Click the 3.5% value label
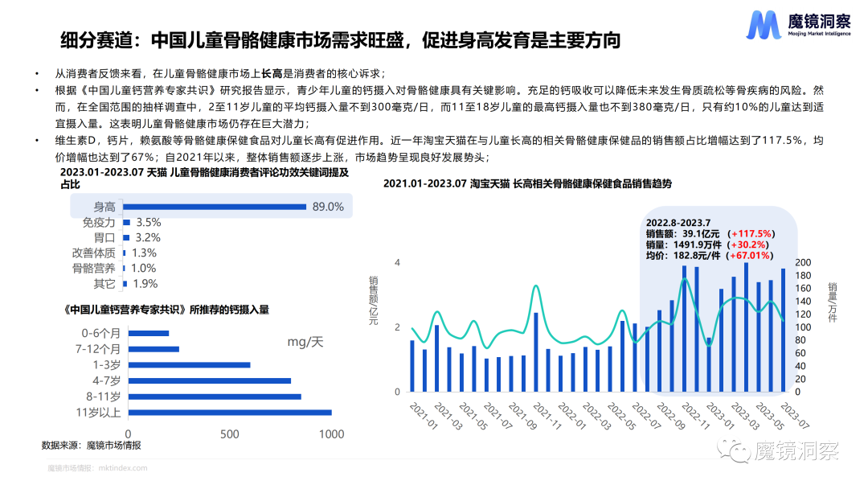Screen dimensions: 868x489 pos(149,222)
